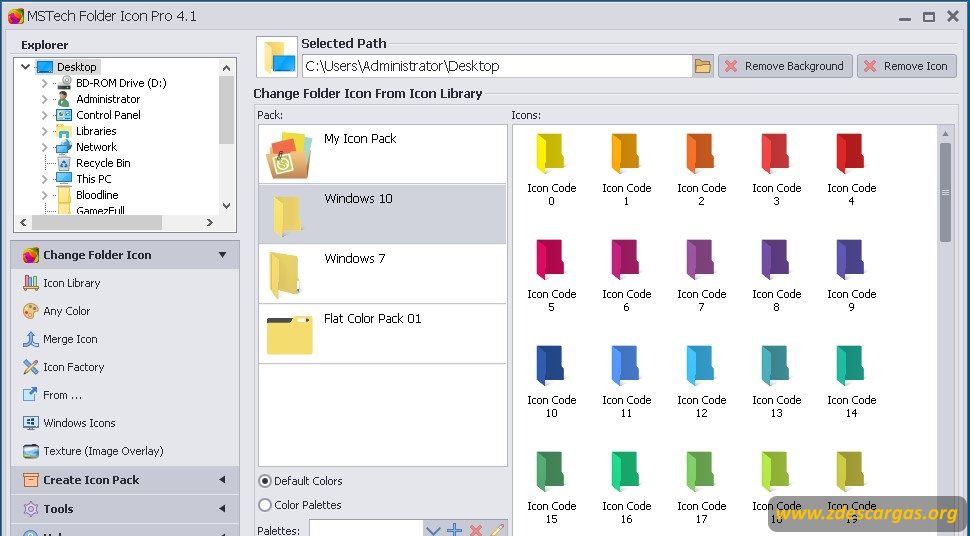Pick the dark blue Icon Code 10 folder

(x=551, y=365)
